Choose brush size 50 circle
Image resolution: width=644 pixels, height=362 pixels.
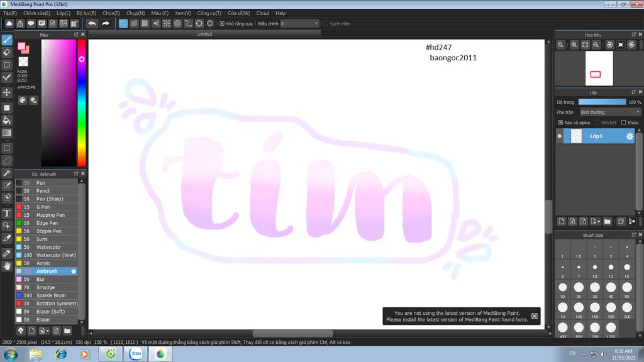click(x=627, y=288)
